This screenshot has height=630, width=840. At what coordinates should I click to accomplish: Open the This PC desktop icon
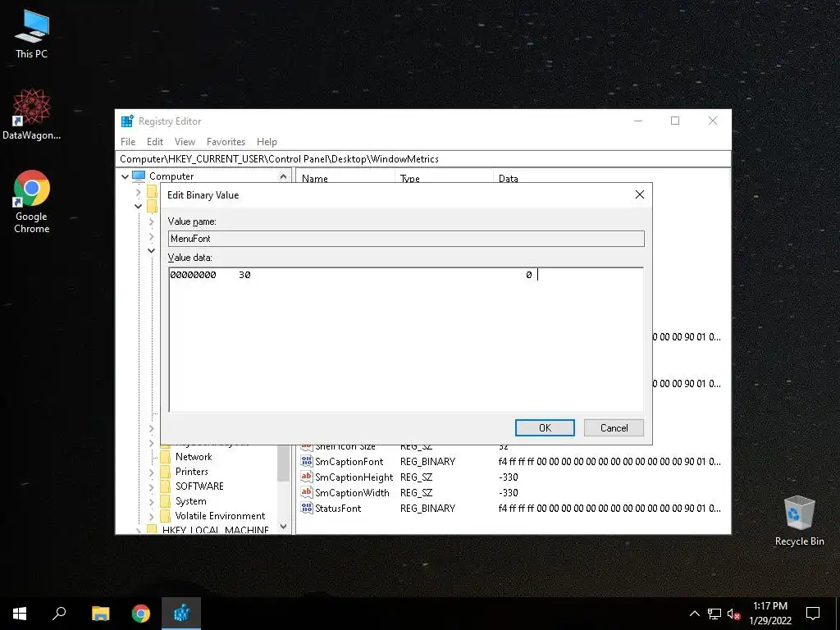click(x=32, y=34)
